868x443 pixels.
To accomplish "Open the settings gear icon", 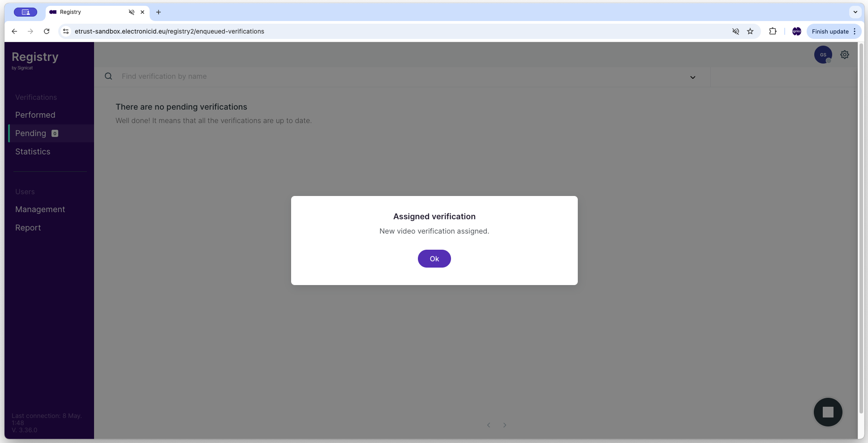I will (844, 54).
